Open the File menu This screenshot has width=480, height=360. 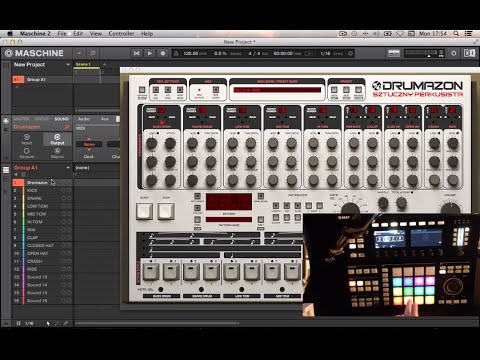pos(62,34)
